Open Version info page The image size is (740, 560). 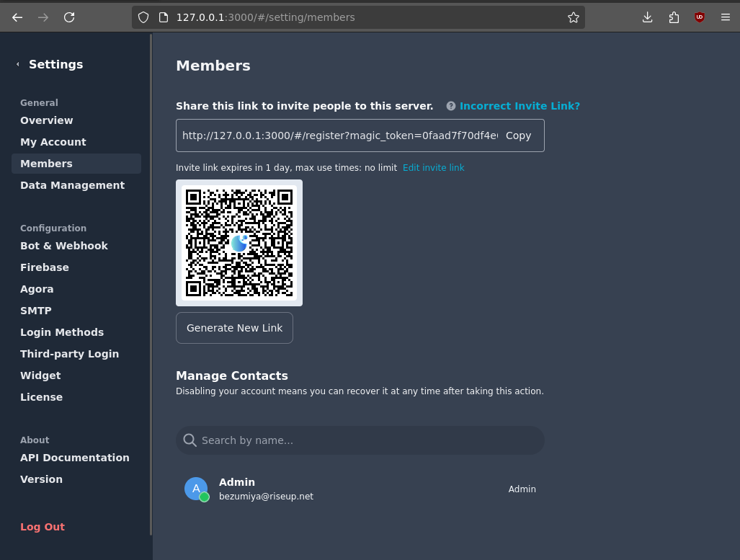(x=42, y=479)
